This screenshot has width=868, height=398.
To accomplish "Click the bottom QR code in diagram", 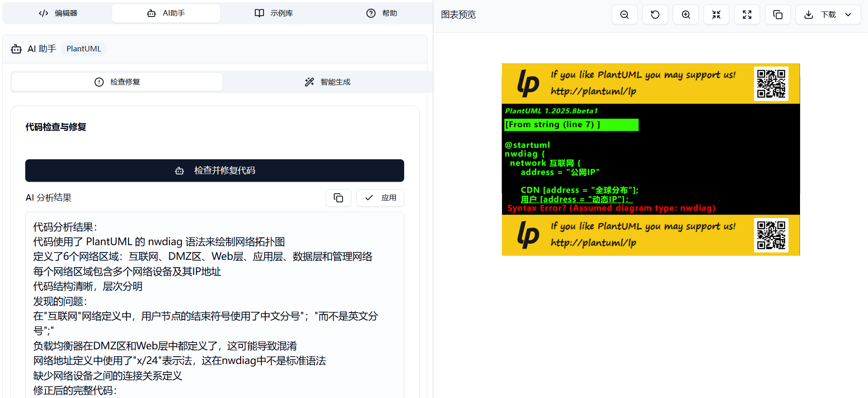I will [771, 235].
